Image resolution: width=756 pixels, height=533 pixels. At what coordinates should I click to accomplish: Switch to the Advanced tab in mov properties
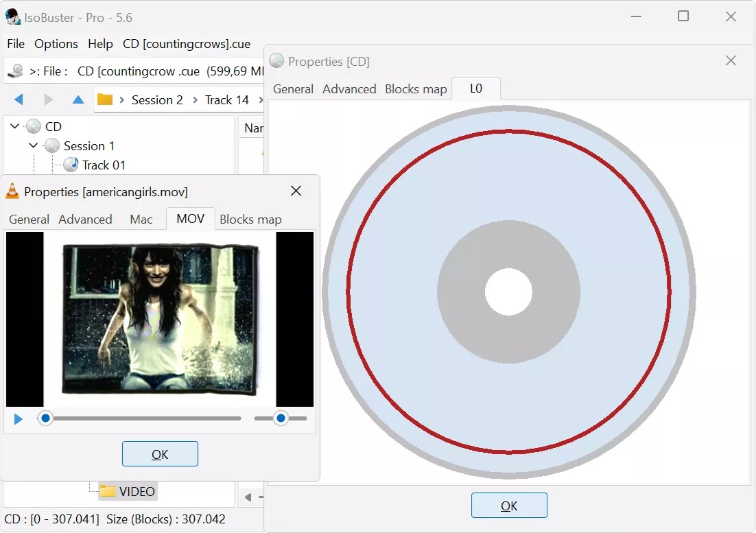[x=85, y=219]
